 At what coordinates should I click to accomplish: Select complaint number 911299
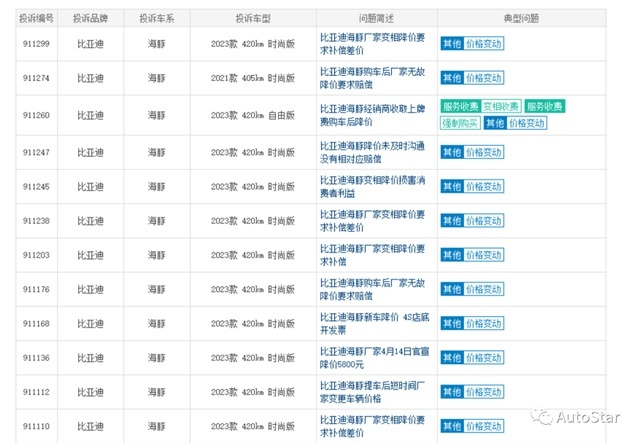36,44
